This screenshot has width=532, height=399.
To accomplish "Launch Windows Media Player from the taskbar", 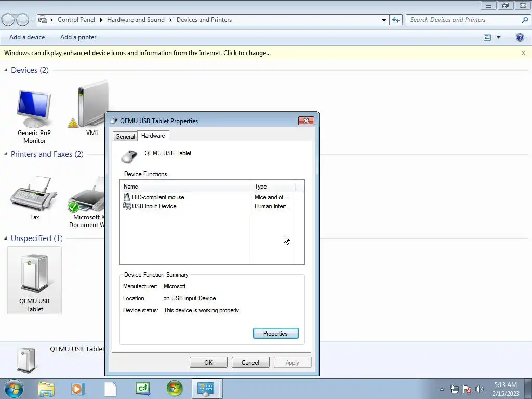I will coord(78,389).
